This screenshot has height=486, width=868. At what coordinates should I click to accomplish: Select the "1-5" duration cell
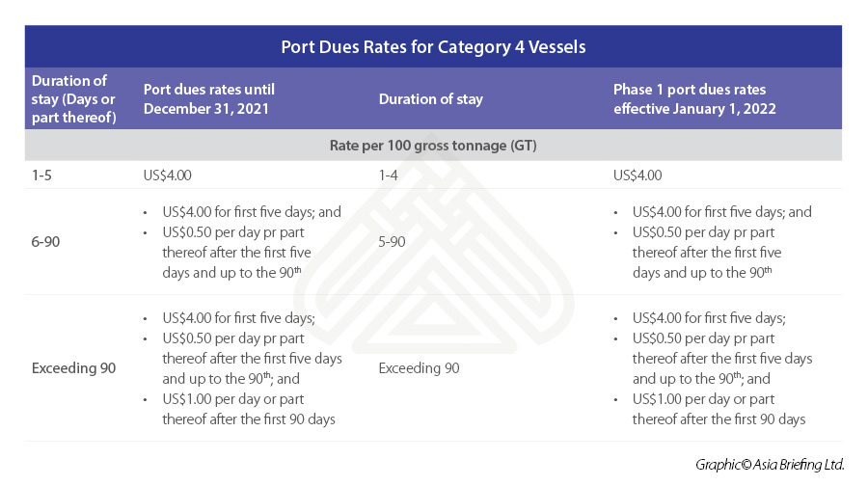coord(44,175)
